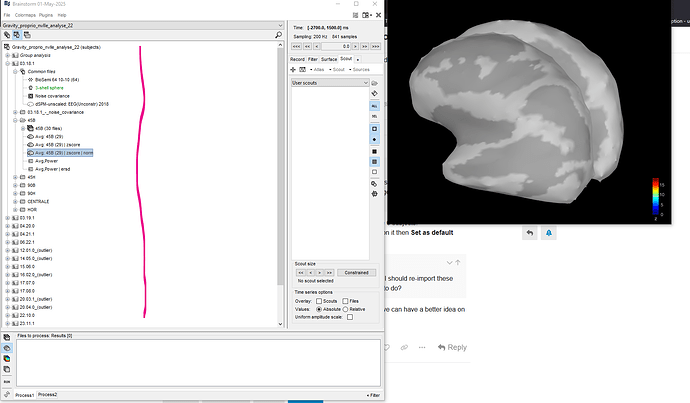Click the colorbar in the 3D figure

[x=655, y=196]
